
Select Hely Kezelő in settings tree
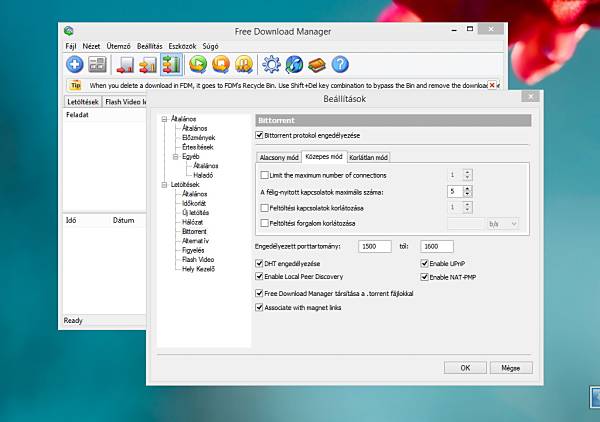point(199,269)
